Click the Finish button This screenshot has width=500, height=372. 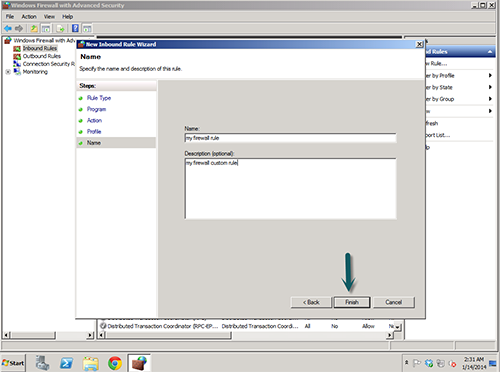tap(352, 302)
